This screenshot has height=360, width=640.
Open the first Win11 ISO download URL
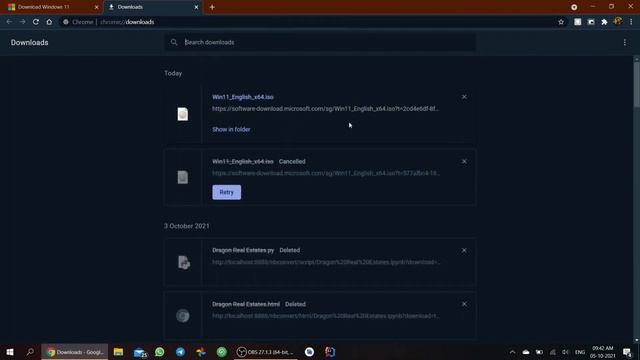coord(325,109)
